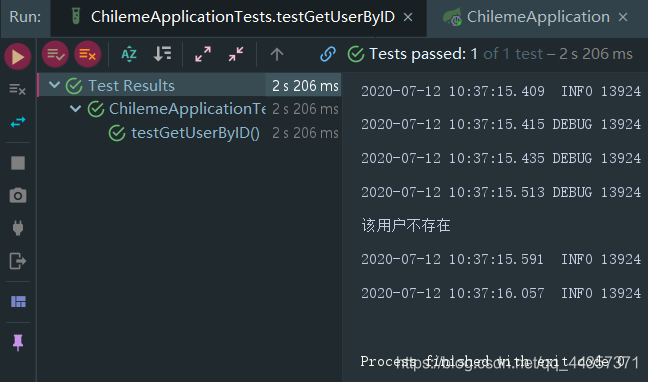The image size is (648, 382).
Task: Click the green check on Test Results
Action: pos(74,86)
